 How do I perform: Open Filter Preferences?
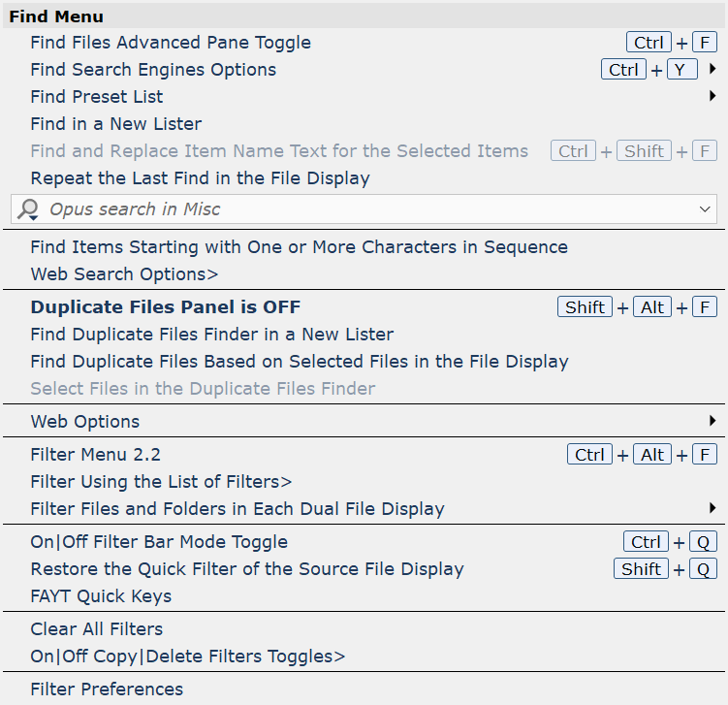click(x=364, y=689)
